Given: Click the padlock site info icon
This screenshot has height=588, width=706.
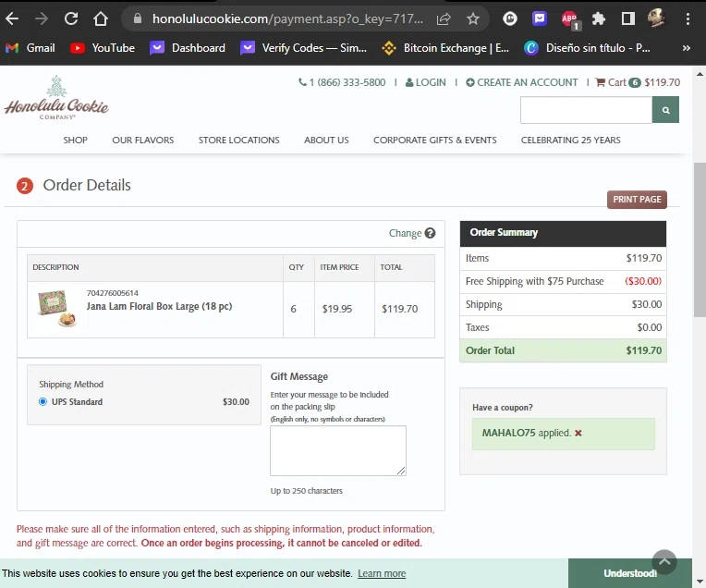Looking at the screenshot, I should (x=138, y=18).
